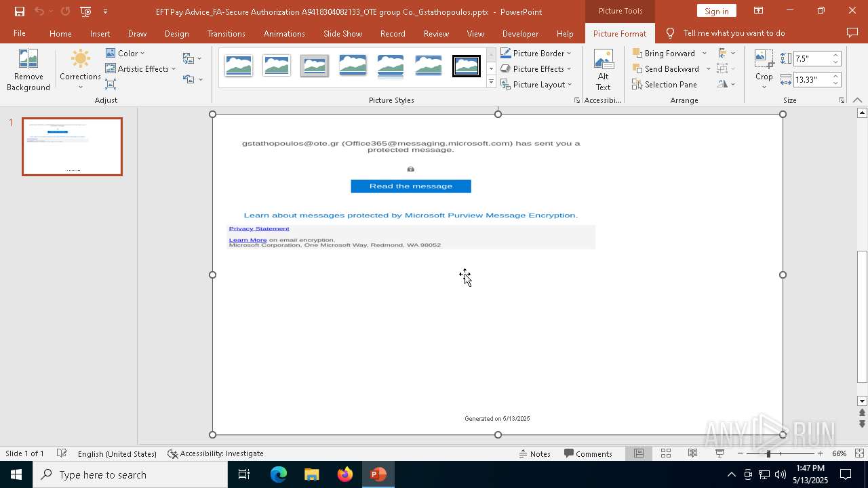This screenshot has height=488, width=868.
Task: Open File tab
Action: (x=20, y=33)
